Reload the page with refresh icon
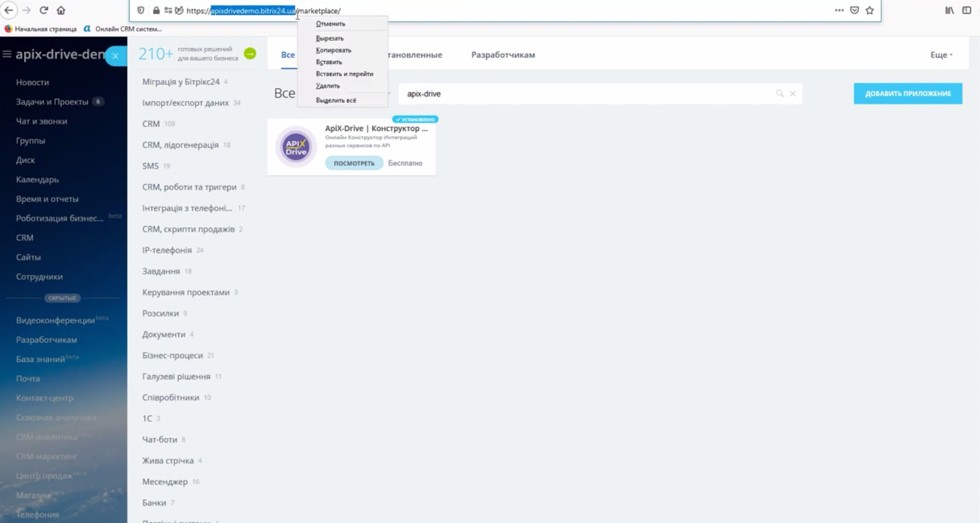Screen dimensions: 980x523 pos(44,10)
